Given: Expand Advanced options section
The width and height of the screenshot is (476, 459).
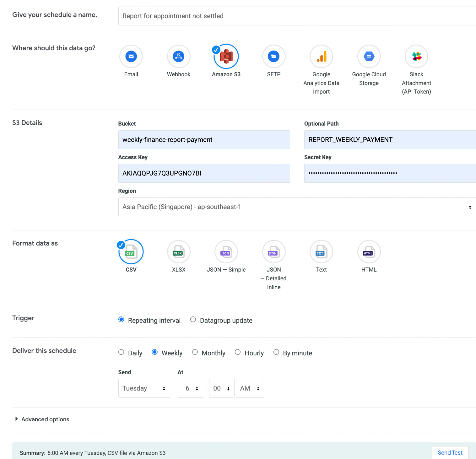Looking at the screenshot, I should pos(42,419).
